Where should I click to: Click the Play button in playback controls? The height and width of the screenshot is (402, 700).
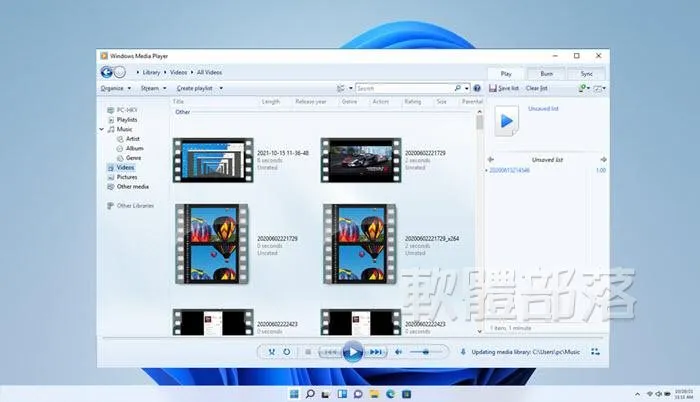click(x=353, y=352)
